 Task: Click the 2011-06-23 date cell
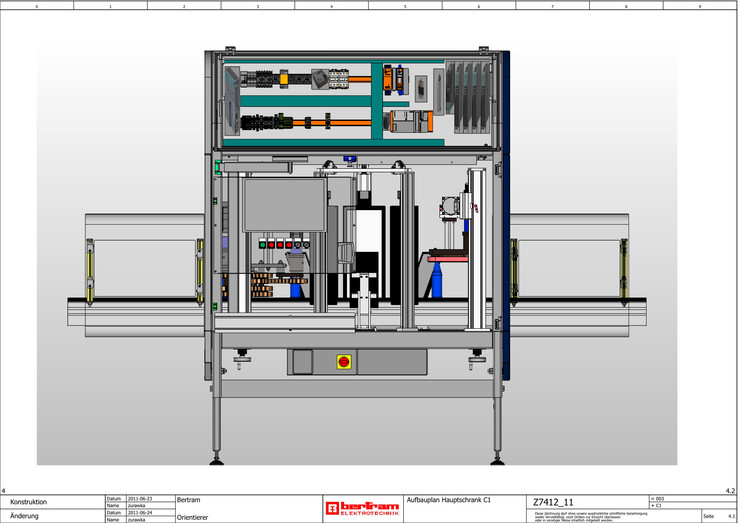(x=139, y=498)
